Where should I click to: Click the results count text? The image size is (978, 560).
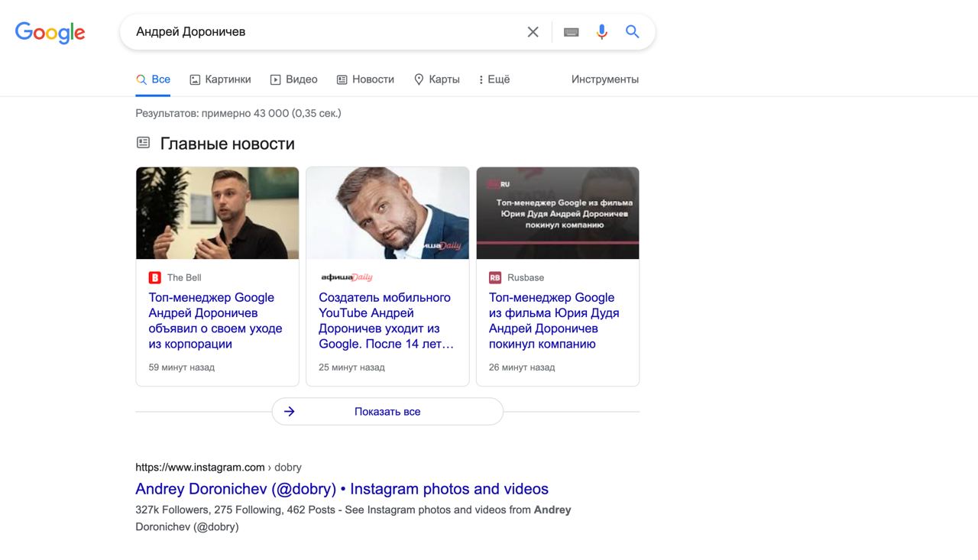[x=238, y=113]
